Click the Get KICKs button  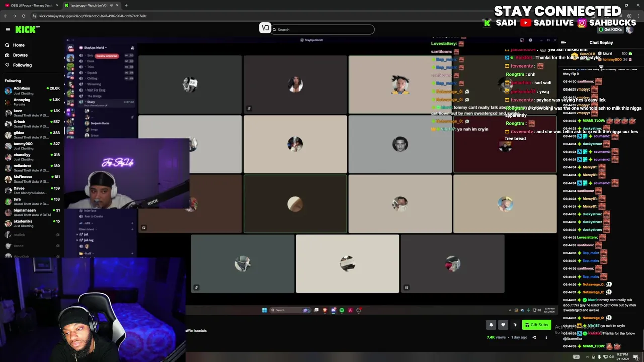click(610, 30)
